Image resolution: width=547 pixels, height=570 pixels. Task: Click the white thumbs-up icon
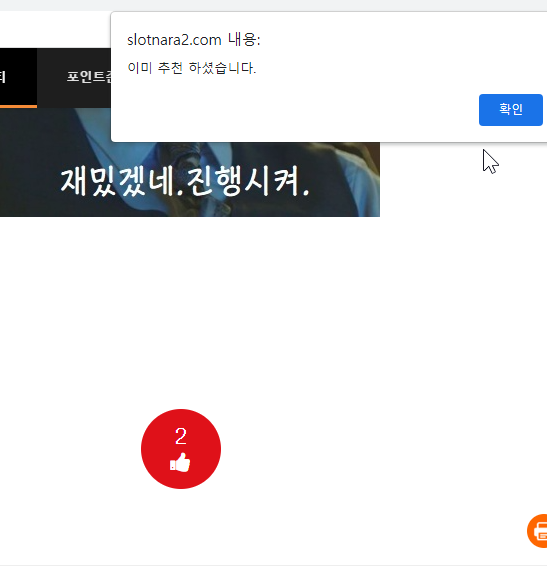180,462
